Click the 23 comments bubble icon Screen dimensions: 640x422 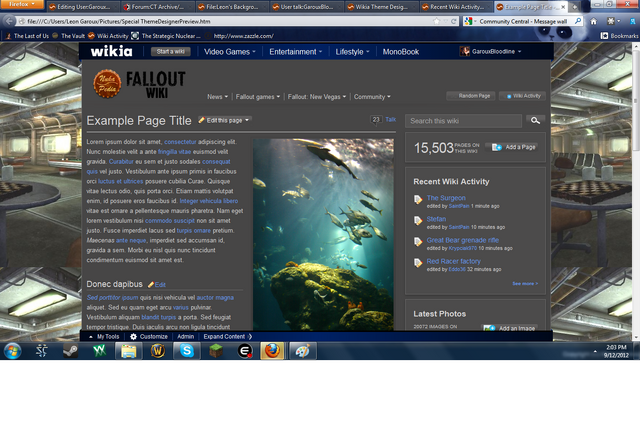point(376,120)
